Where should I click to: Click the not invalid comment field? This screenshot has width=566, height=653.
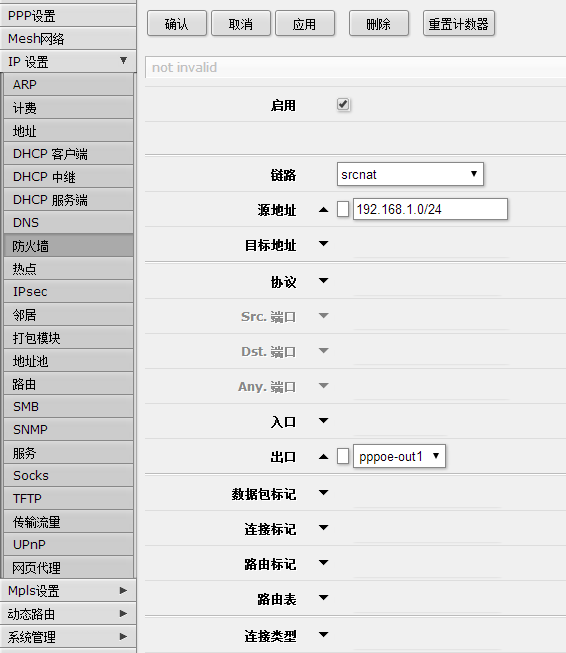[355, 67]
